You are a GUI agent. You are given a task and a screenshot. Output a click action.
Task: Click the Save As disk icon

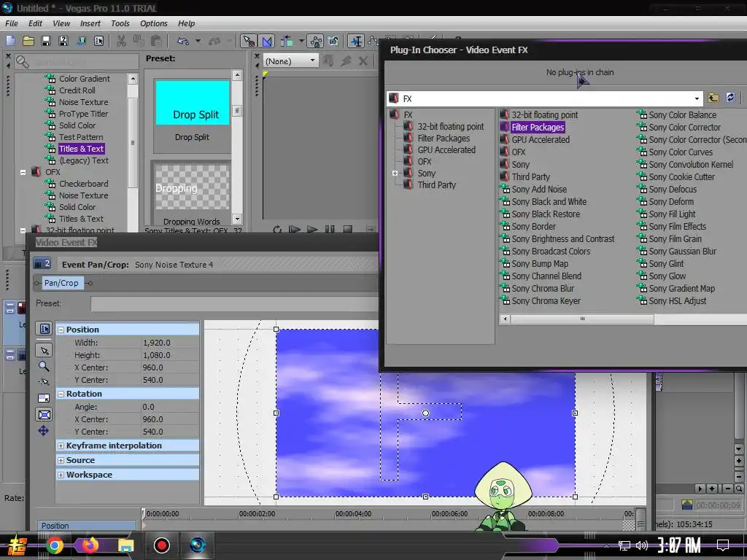[63, 41]
